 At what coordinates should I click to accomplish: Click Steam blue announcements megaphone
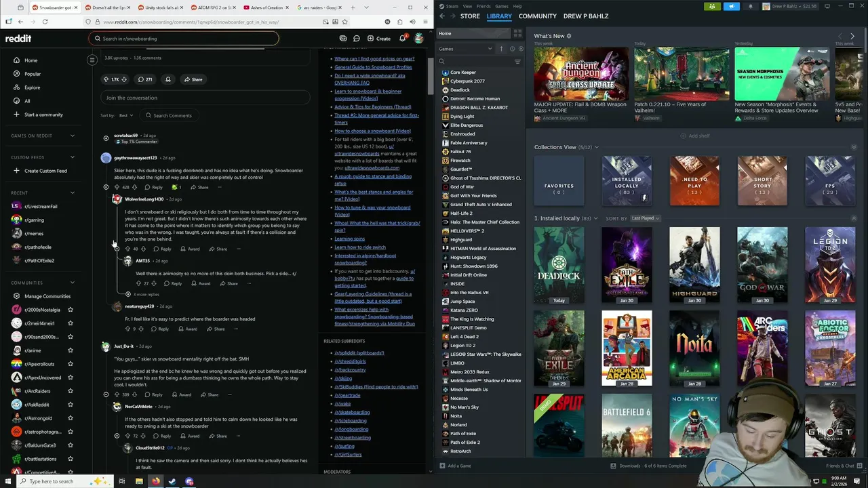click(x=731, y=6)
